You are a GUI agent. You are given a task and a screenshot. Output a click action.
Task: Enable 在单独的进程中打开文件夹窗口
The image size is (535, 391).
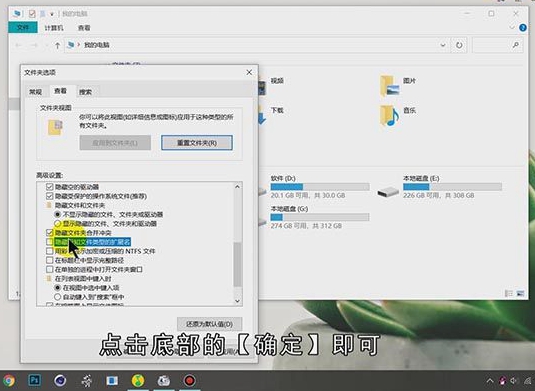pyautogui.click(x=49, y=270)
